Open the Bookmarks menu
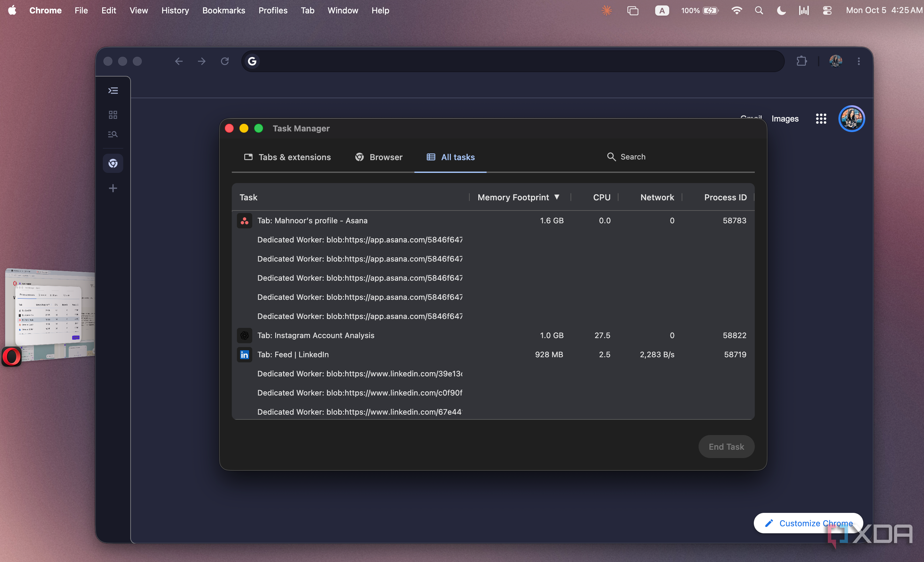924x562 pixels. click(223, 11)
